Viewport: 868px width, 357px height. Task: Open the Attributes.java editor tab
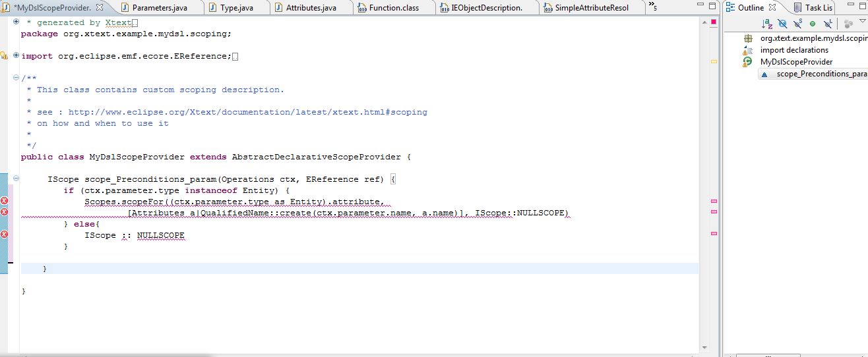tap(310, 8)
